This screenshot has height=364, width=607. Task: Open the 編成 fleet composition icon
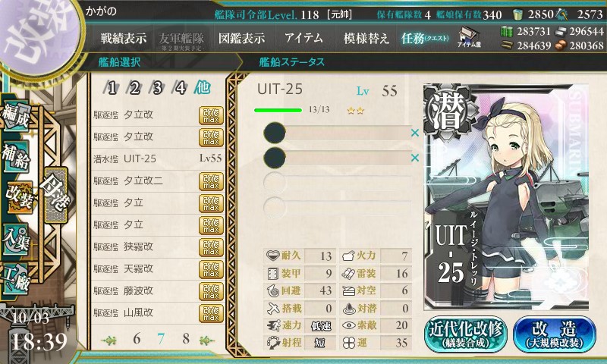16,117
